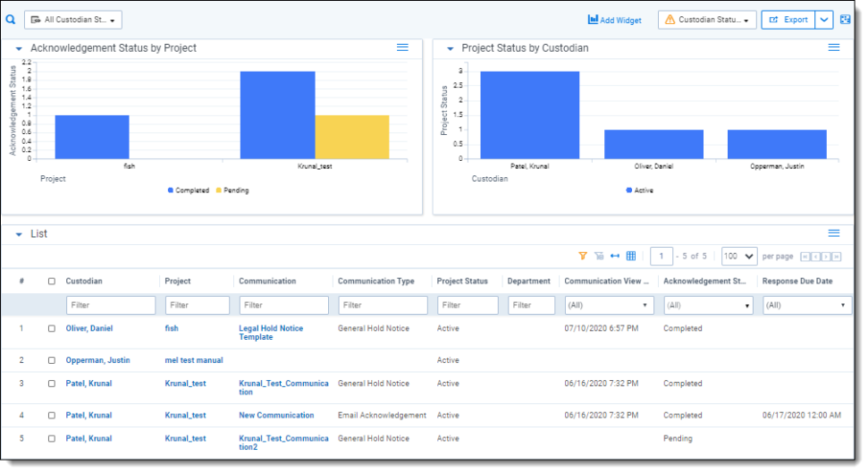This screenshot has height=473, width=868.
Task: Open the Legal Hold Notice Template link
Action: coord(270,333)
